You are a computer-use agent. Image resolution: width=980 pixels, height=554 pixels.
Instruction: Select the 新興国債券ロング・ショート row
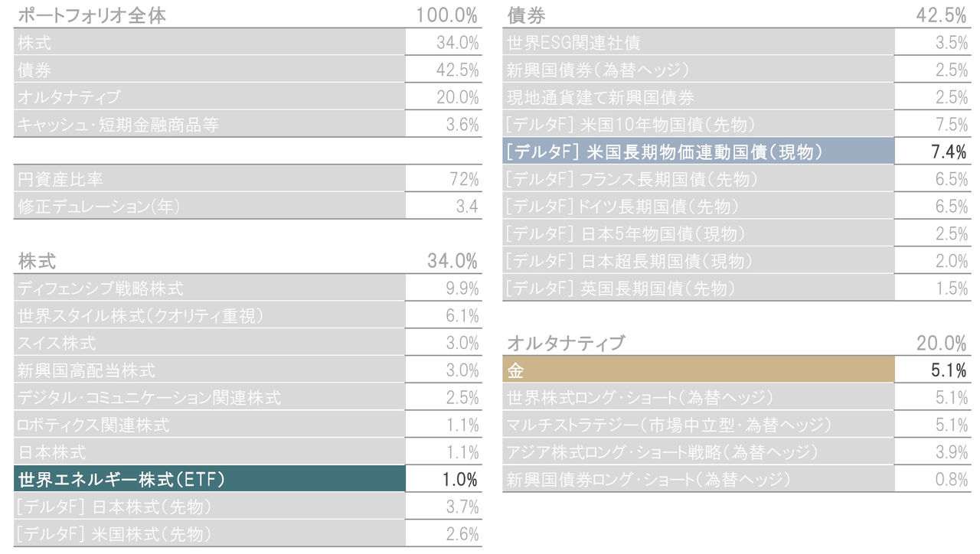pos(737,480)
